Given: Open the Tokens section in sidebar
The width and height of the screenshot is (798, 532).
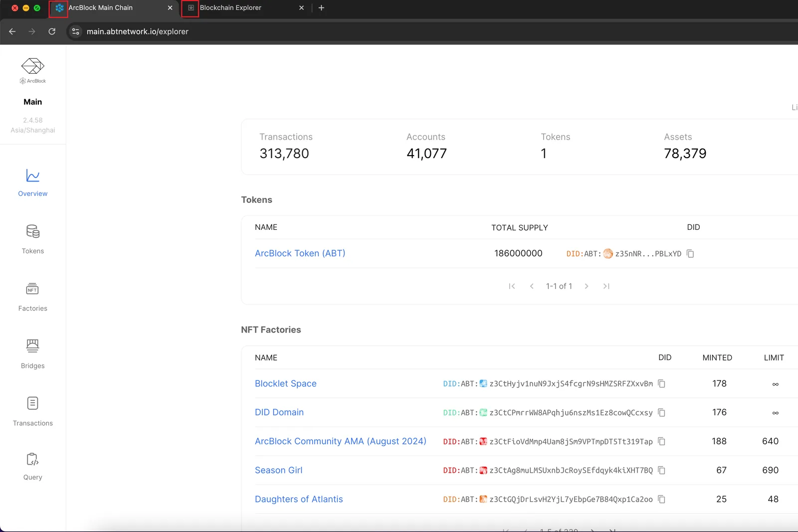Looking at the screenshot, I should pyautogui.click(x=33, y=239).
